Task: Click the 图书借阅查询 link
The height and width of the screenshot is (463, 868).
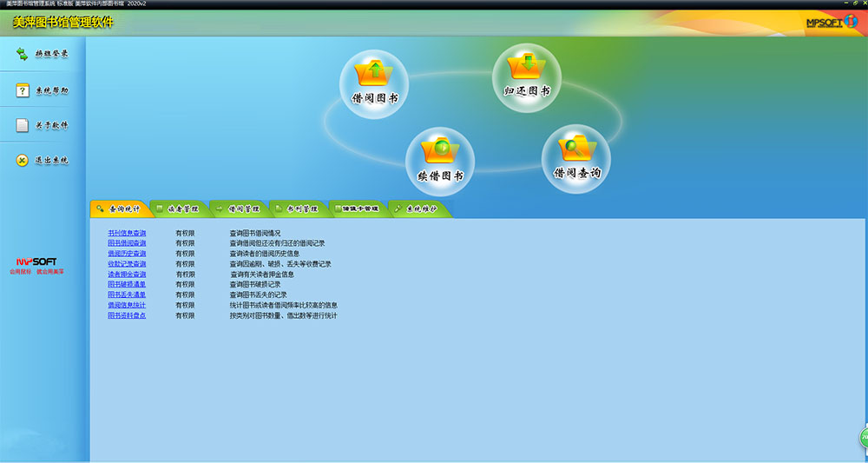Action: tap(127, 243)
